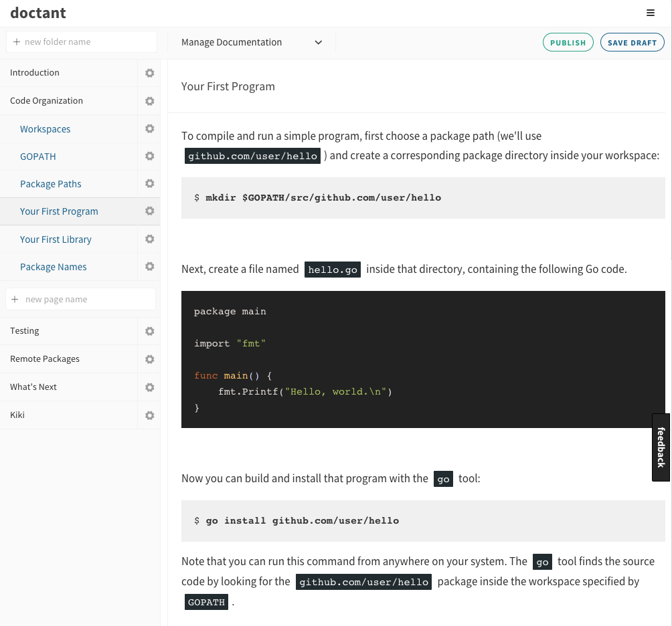
Task: Select the Package Paths page
Action: [x=51, y=184]
